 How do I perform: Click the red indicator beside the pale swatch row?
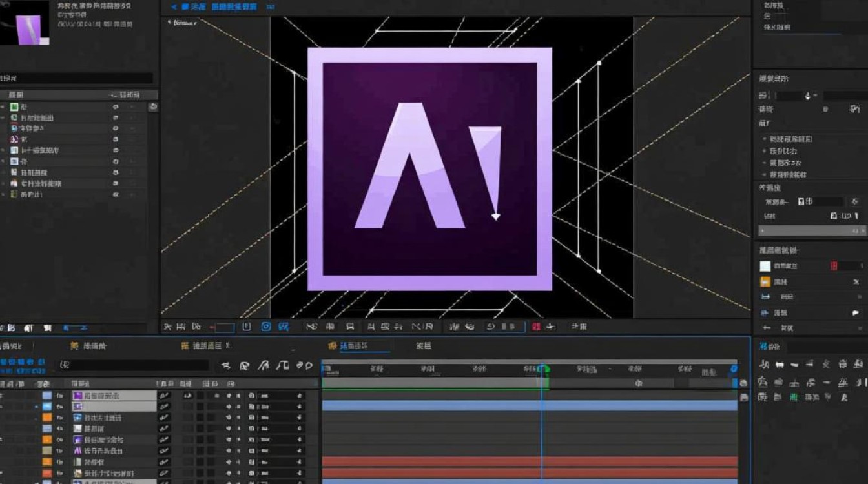point(834,266)
